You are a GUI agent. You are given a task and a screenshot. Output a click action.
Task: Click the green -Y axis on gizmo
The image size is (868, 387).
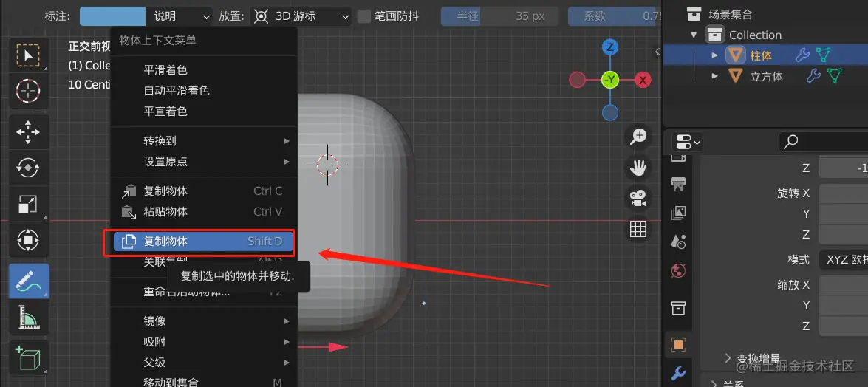tap(610, 81)
